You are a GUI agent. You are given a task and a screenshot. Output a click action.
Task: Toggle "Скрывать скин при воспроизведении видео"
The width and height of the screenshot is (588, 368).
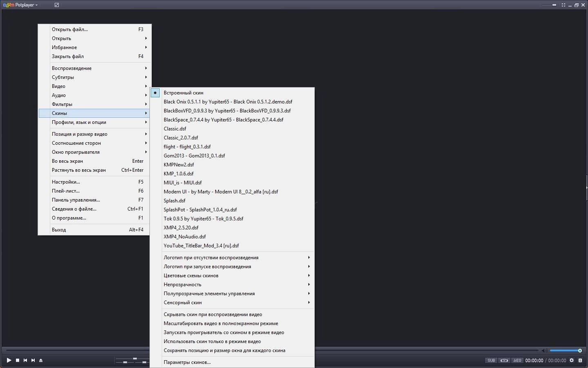coord(232,314)
